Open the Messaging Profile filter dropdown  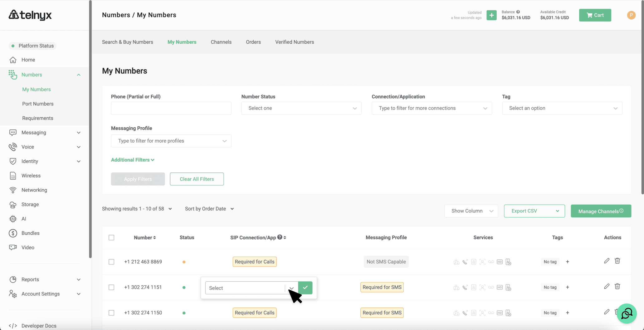tap(171, 141)
